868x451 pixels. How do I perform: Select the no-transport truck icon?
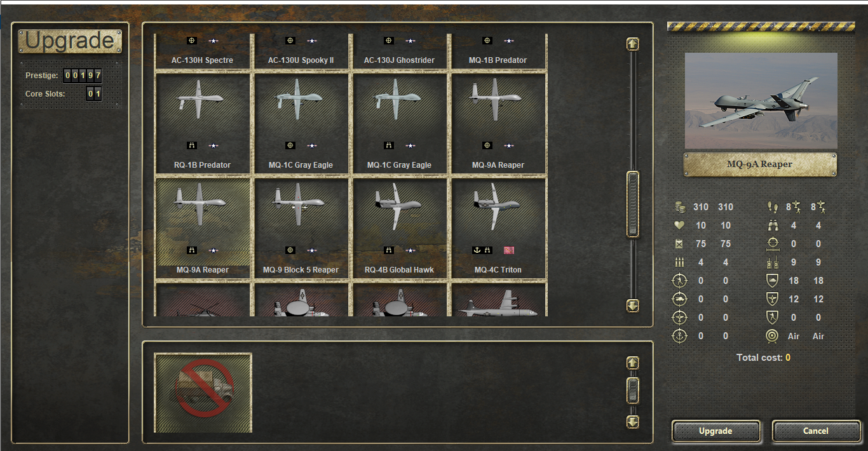[x=203, y=393]
